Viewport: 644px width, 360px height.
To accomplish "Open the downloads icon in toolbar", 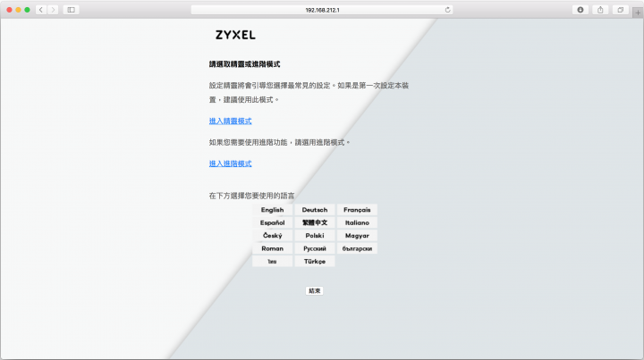I will [580, 10].
